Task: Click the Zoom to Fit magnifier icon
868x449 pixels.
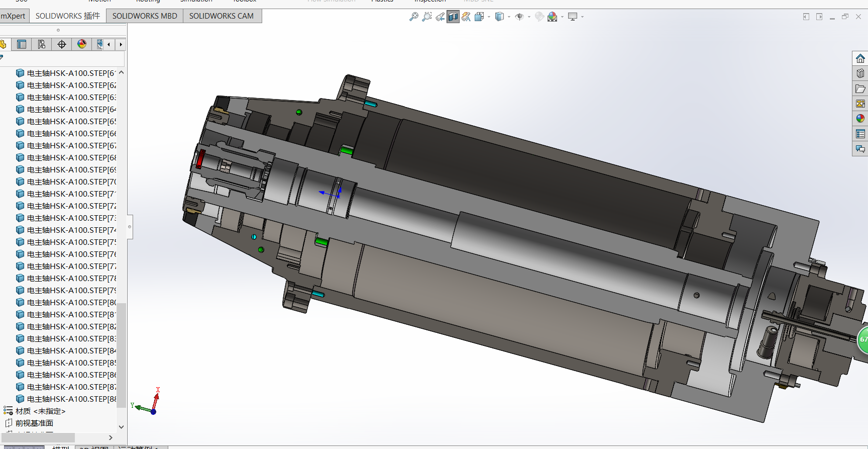Action: [x=414, y=17]
